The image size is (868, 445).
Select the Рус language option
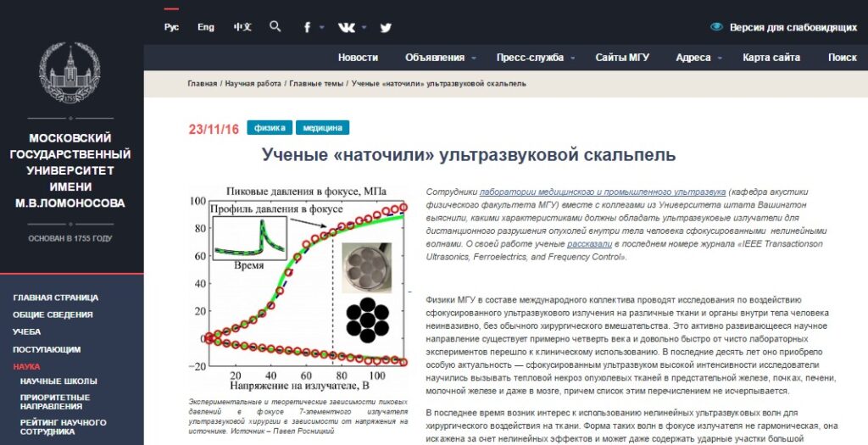coord(171,27)
